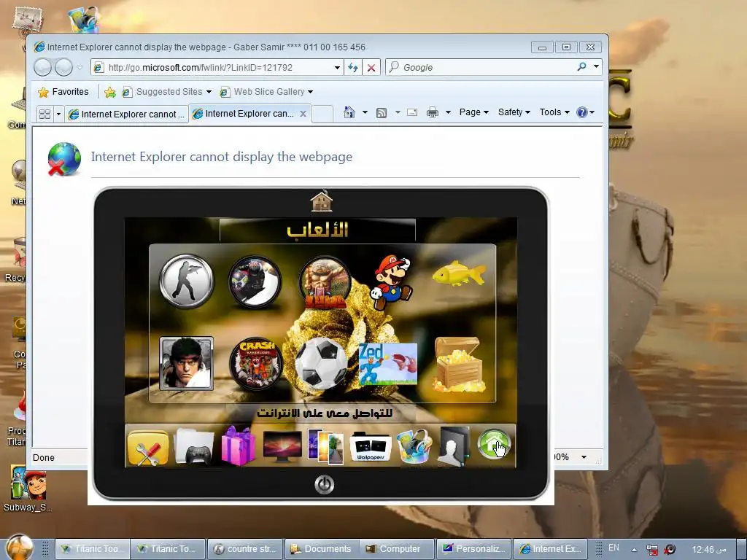Click the EN language indicator

[614, 548]
